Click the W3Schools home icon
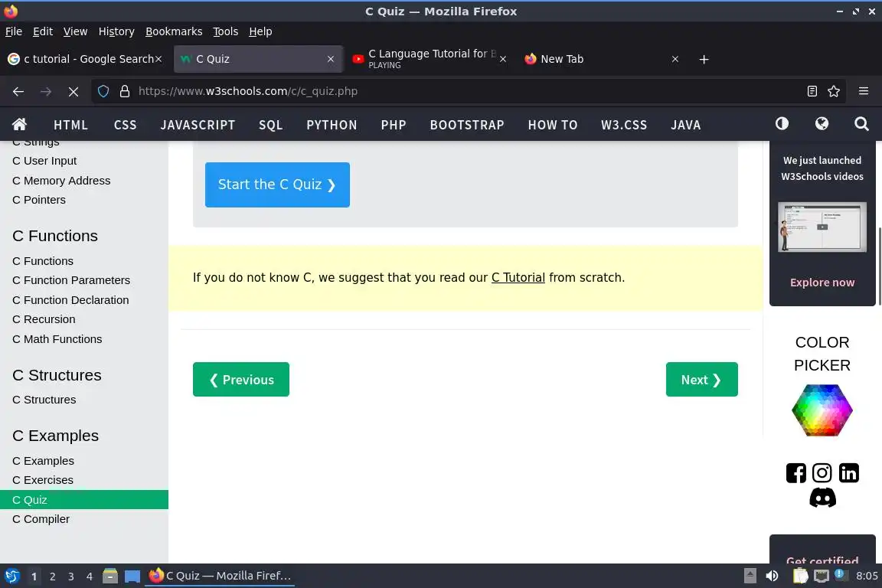The height and width of the screenshot is (588, 882). (x=20, y=124)
